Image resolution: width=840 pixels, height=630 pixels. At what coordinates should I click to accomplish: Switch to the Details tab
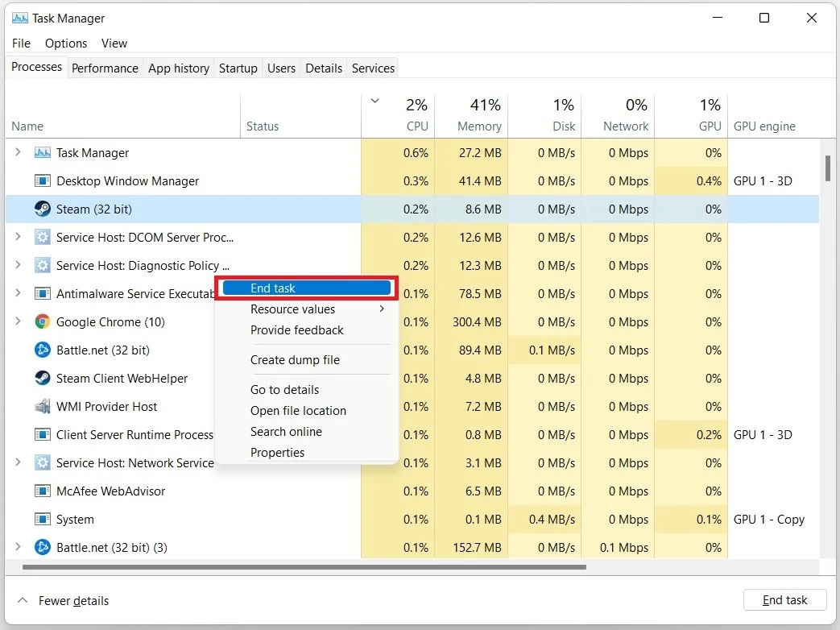click(x=324, y=68)
